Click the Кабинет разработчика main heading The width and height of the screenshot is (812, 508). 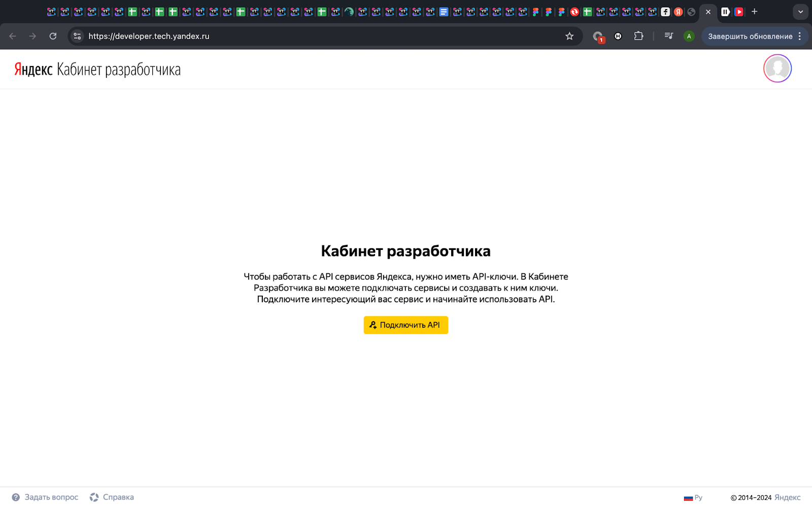[406, 251]
